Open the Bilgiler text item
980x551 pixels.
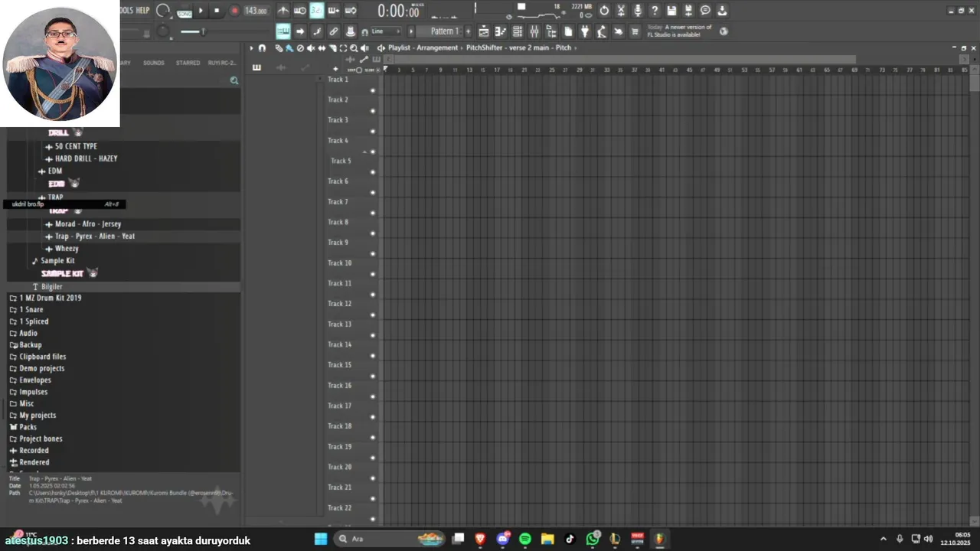(x=51, y=287)
